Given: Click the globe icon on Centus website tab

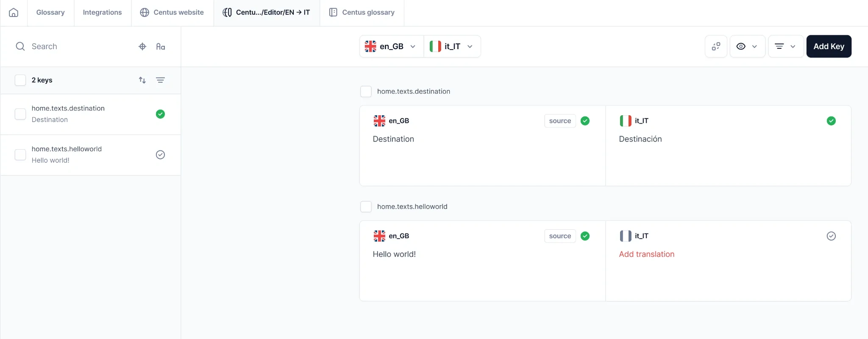Looking at the screenshot, I should pos(145,13).
